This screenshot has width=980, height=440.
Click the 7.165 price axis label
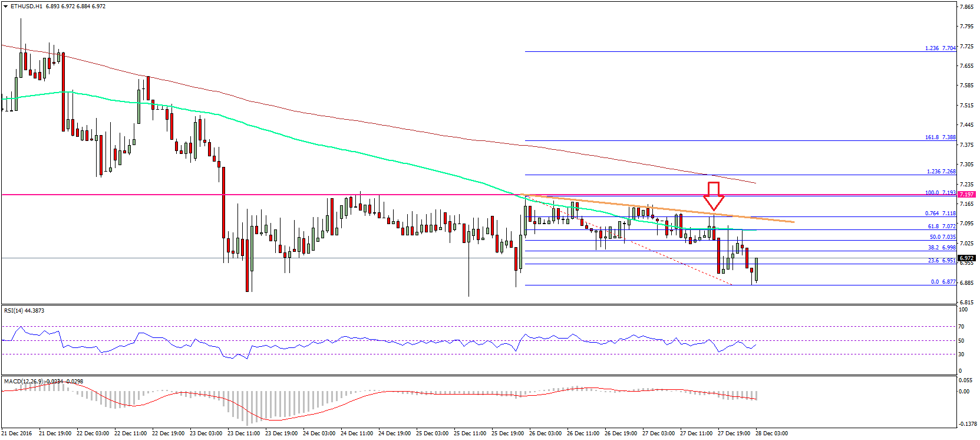coord(966,204)
